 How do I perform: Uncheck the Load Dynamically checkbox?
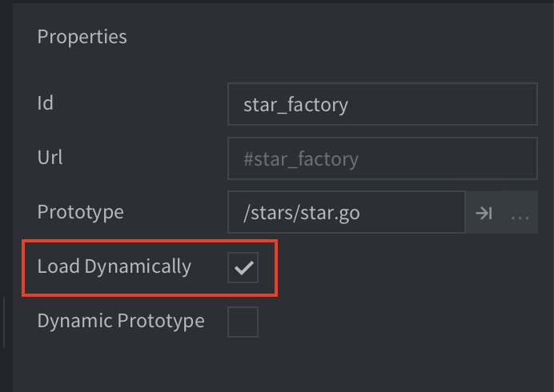[243, 267]
